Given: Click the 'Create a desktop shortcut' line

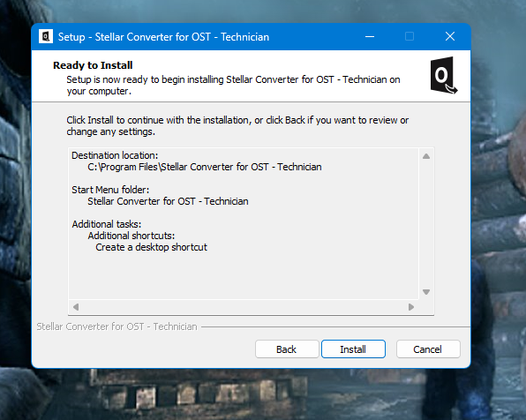Looking at the screenshot, I should pos(151,247).
